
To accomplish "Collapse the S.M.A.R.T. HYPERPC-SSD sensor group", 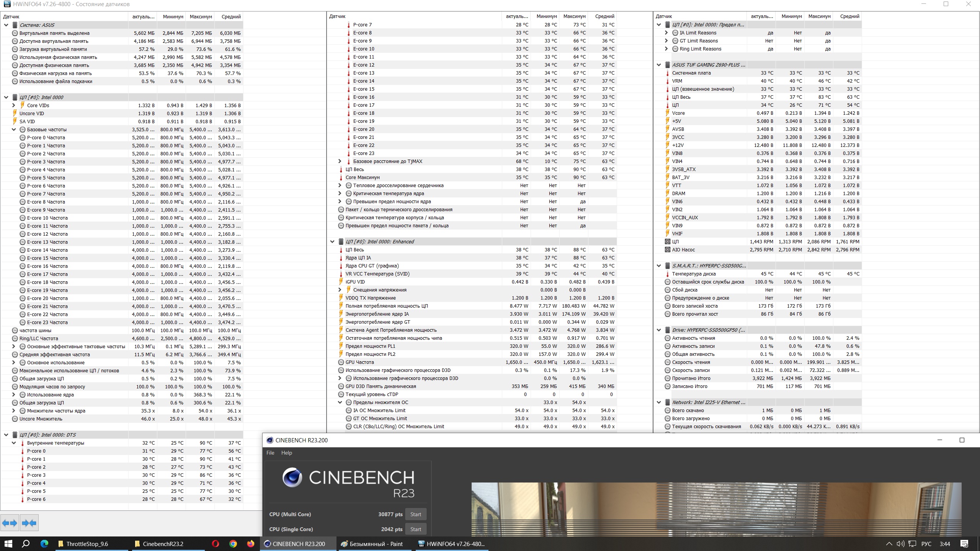I will click(x=659, y=266).
